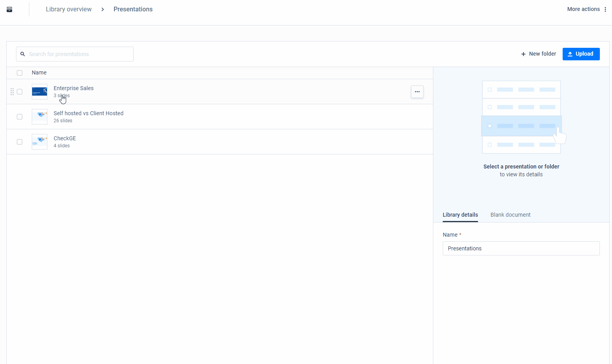
Task: Navigate to Library overview
Action: 69,9
